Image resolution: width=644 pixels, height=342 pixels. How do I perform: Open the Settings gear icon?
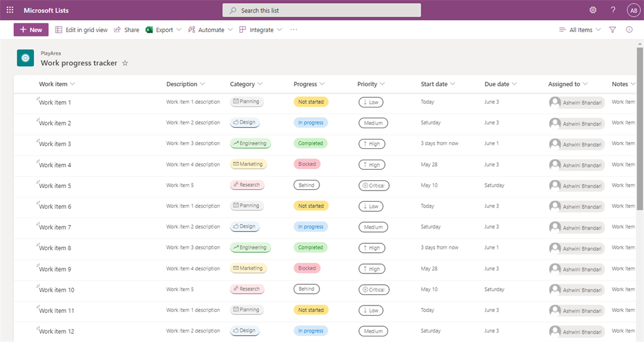592,10
